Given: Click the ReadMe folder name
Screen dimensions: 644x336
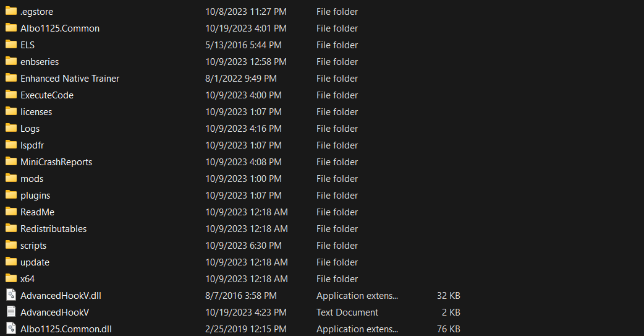Looking at the screenshot, I should click(x=37, y=212).
